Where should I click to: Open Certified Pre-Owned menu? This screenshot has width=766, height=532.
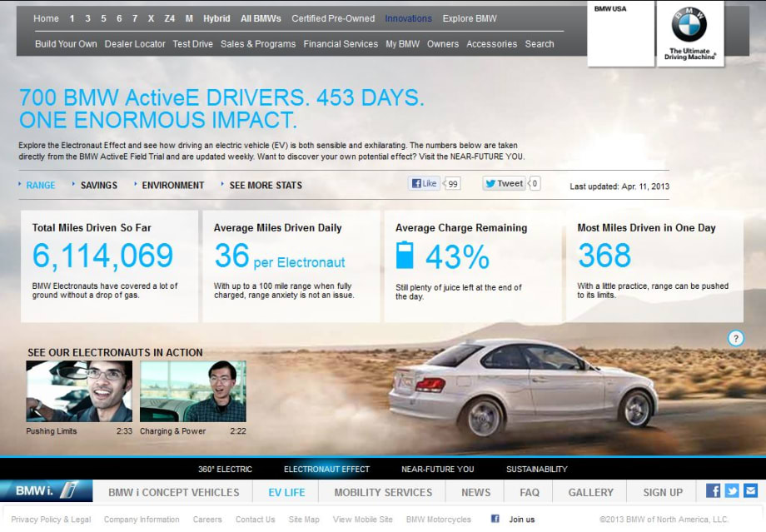pyautogui.click(x=333, y=18)
